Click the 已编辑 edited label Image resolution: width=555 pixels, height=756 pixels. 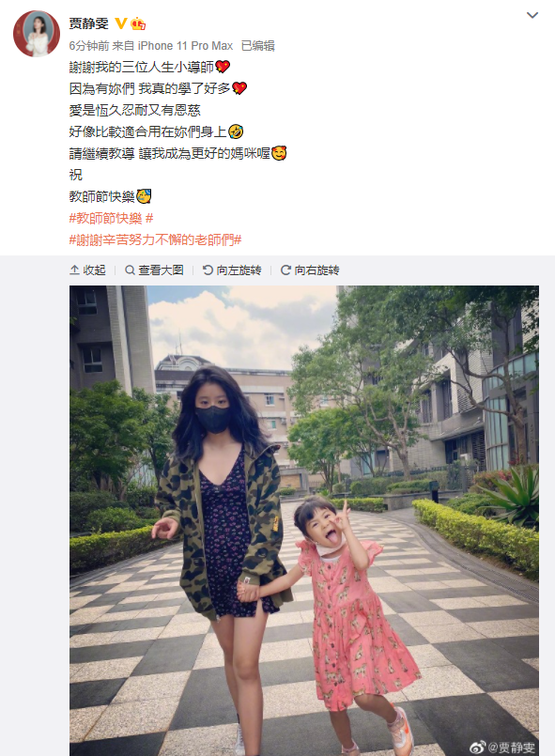click(258, 46)
